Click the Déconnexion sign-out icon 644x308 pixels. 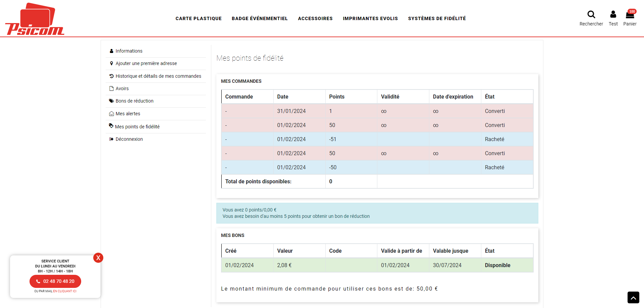(111, 139)
